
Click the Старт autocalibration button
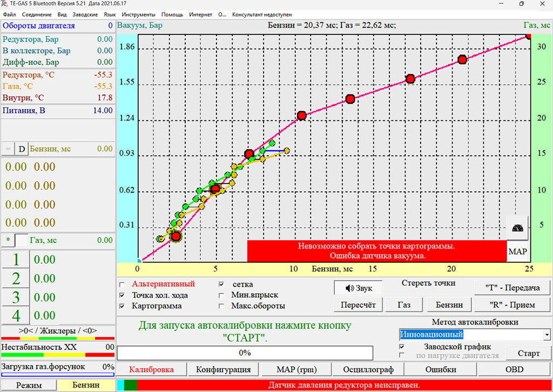pos(528,353)
